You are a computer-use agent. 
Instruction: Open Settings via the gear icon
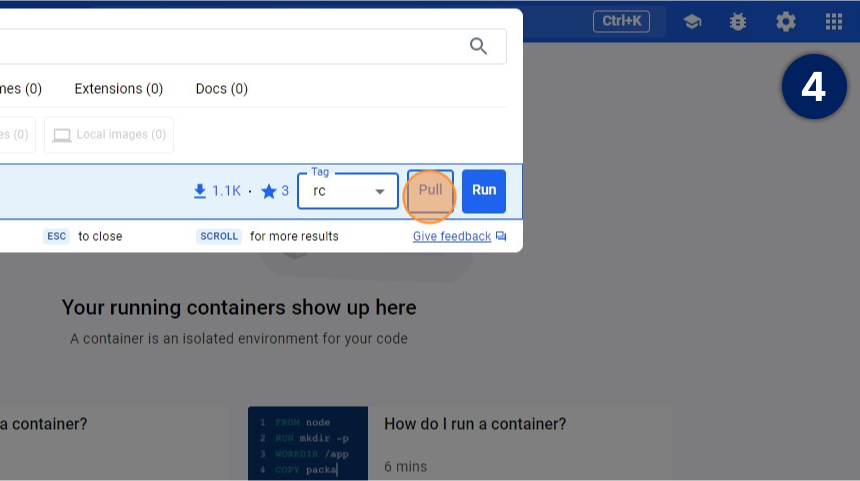(x=786, y=21)
